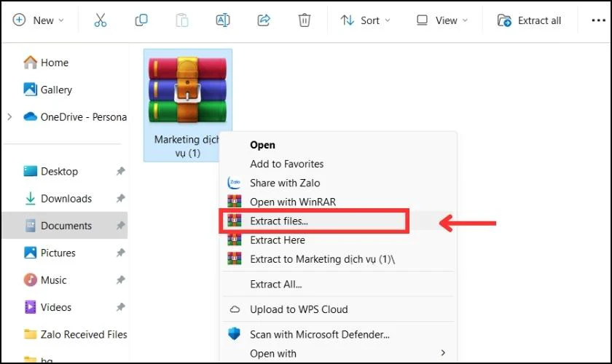Click the Share icon in toolbar

point(264,20)
